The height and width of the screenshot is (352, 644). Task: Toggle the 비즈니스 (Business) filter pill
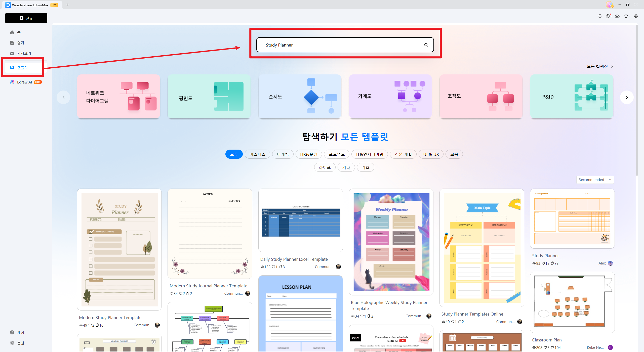tap(257, 154)
